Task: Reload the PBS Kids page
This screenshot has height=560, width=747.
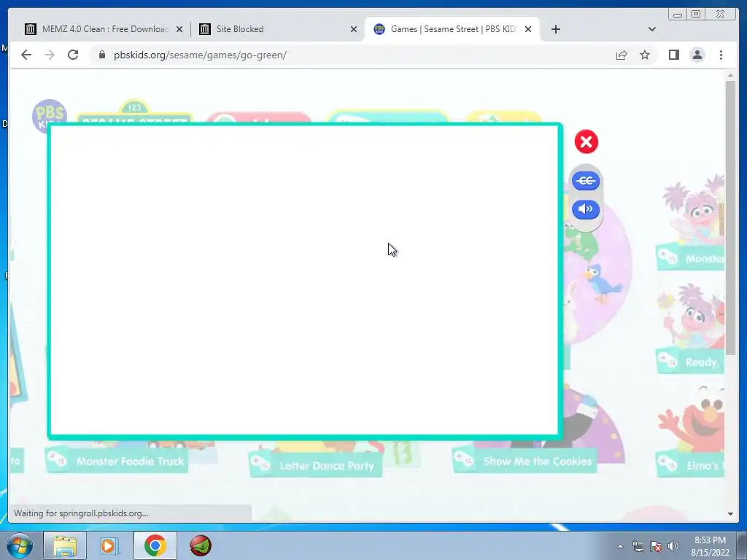Action: click(x=73, y=55)
